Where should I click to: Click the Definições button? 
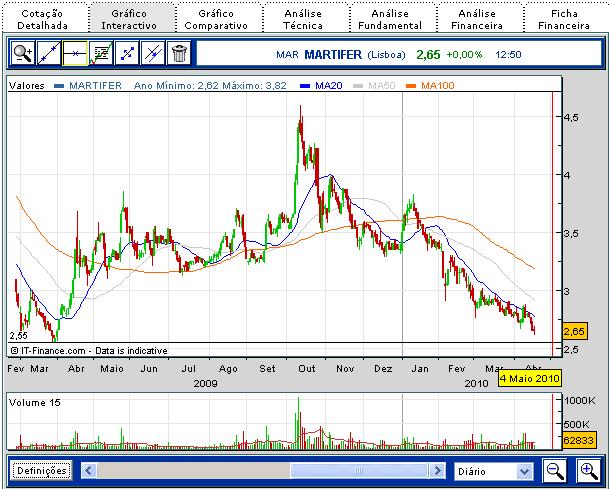pos(41,470)
